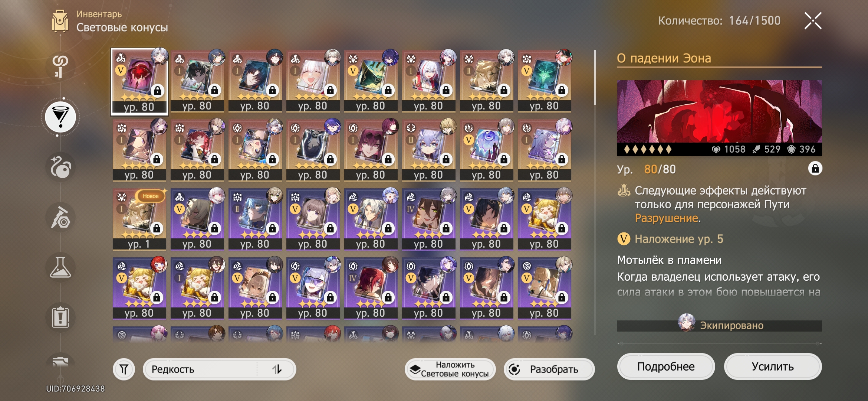Screen dimensions: 868x401
Task: Select the light cone tagged Новое
Action: tap(139, 219)
